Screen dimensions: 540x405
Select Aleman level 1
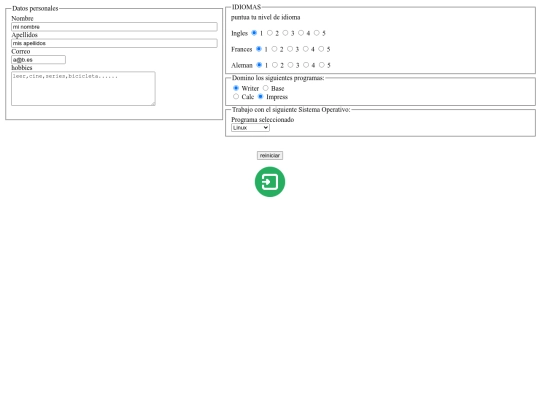[x=259, y=65]
